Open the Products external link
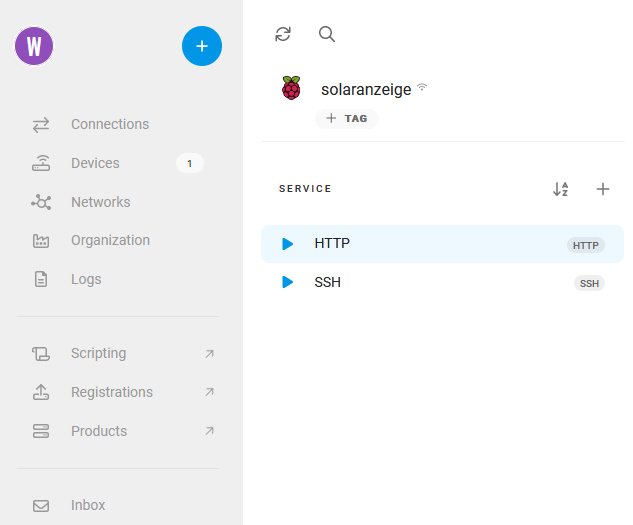The height and width of the screenshot is (525, 633). (x=99, y=431)
